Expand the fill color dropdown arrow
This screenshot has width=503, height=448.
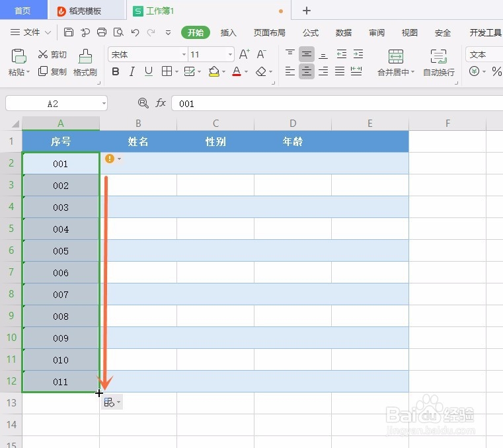pyautogui.click(x=223, y=71)
